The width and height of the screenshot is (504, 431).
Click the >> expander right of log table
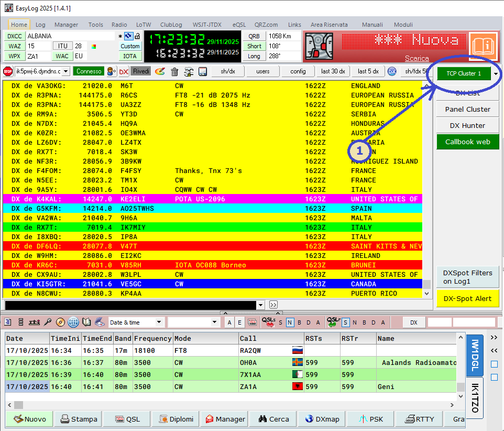coord(494,337)
